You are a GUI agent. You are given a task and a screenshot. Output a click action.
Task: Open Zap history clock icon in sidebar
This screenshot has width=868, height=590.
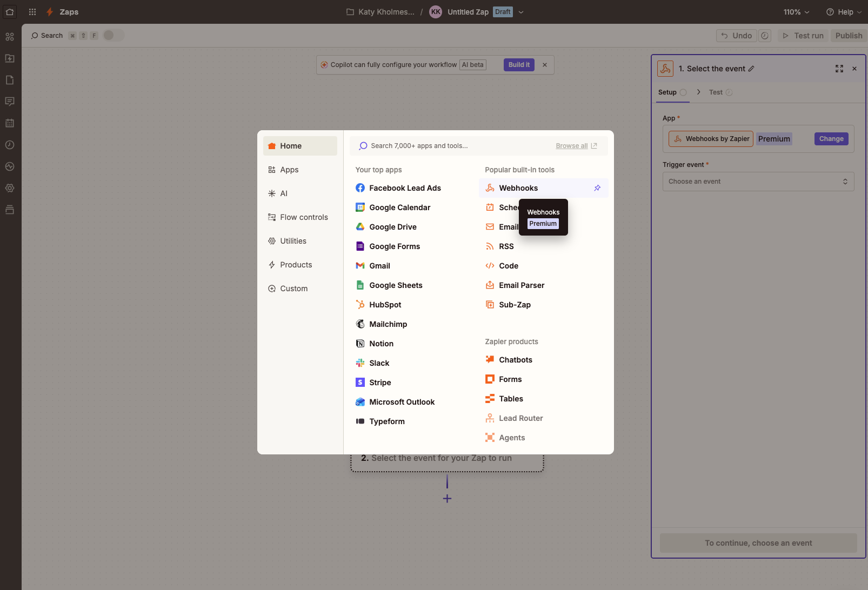click(10, 145)
